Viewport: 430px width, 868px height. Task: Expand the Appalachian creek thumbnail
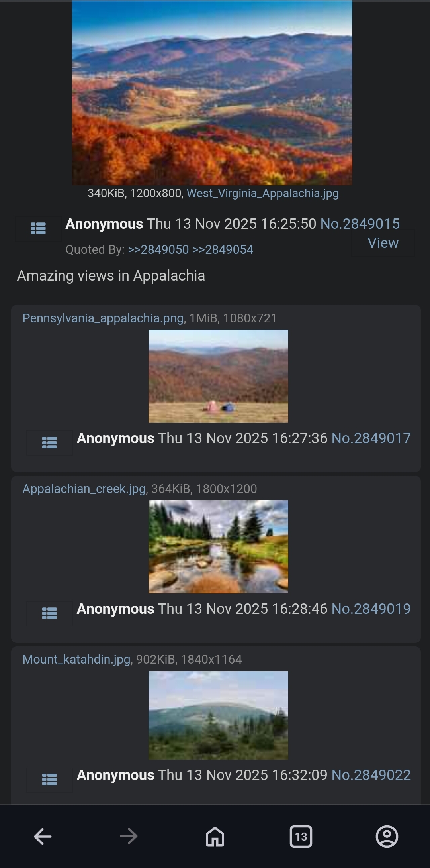[x=218, y=547]
